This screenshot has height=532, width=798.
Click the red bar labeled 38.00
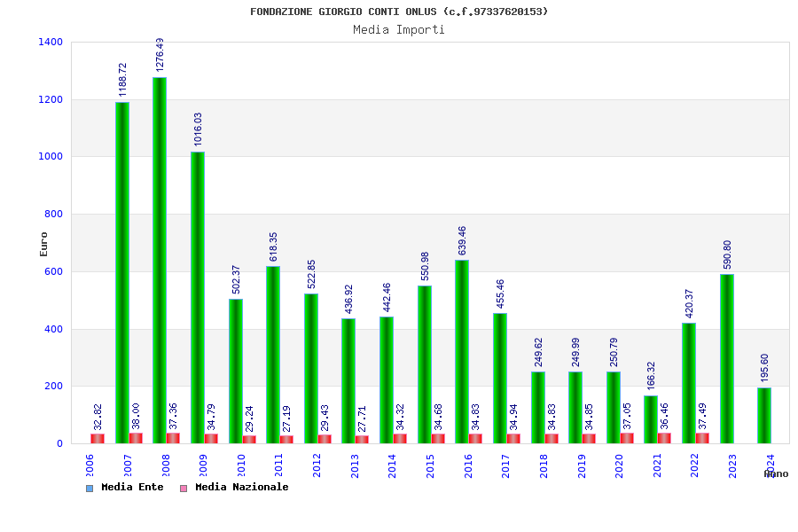click(136, 438)
